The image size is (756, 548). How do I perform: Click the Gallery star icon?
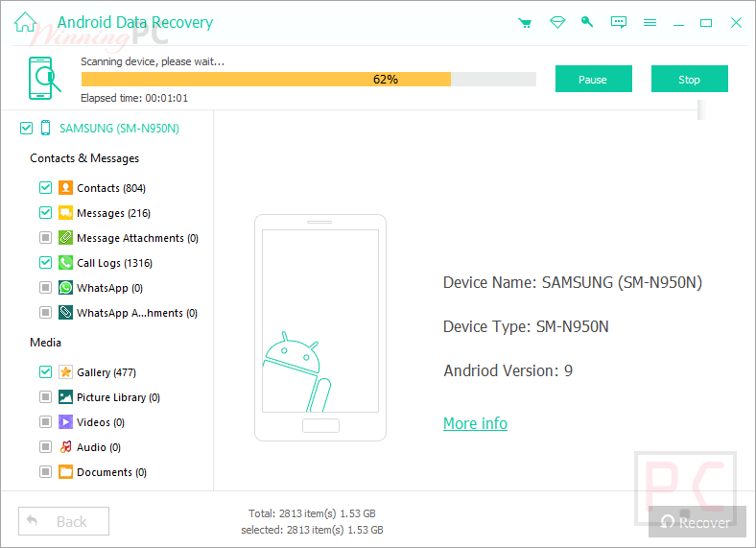tap(65, 372)
